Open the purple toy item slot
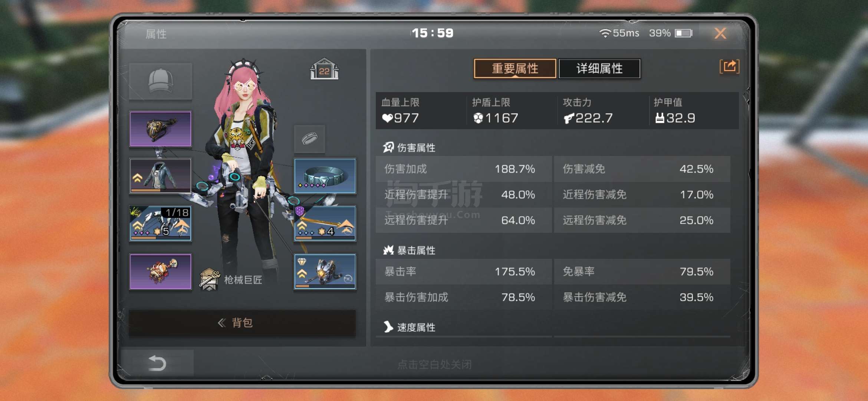 click(x=160, y=271)
